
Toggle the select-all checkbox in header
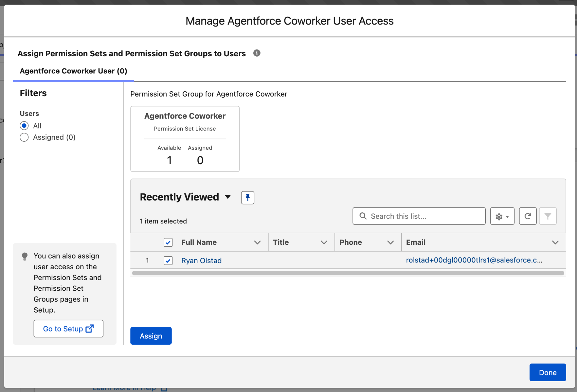click(x=168, y=242)
